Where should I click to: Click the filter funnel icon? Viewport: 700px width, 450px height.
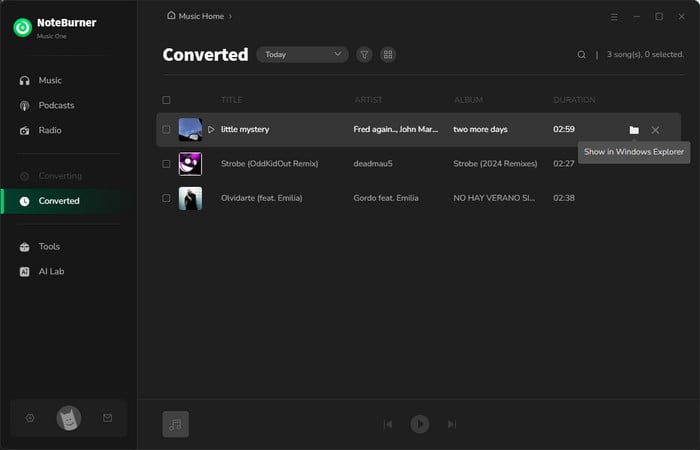click(x=364, y=55)
